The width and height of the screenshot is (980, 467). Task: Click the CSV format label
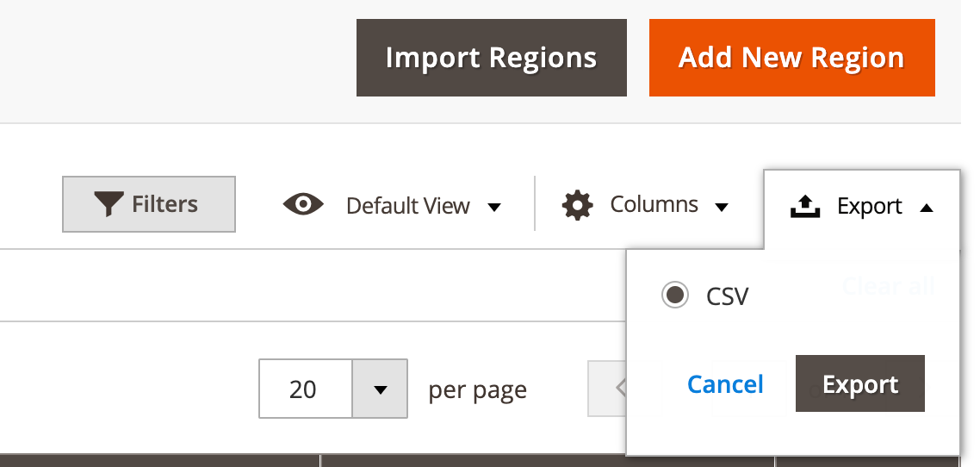click(727, 296)
